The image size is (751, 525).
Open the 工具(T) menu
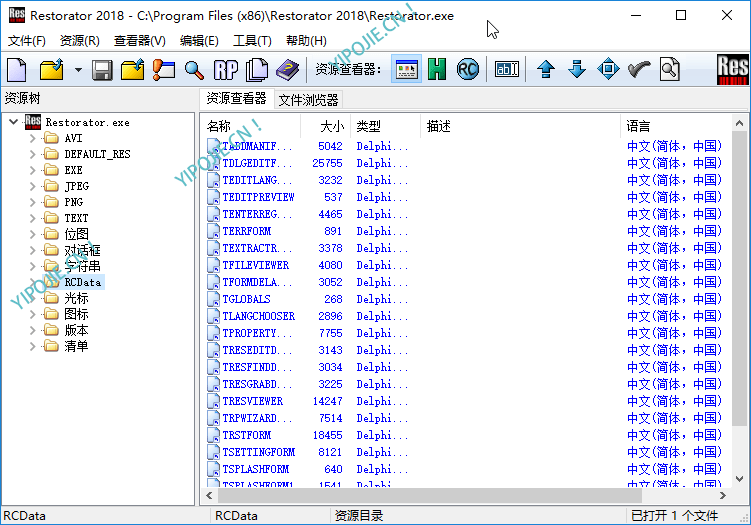[x=252, y=41]
